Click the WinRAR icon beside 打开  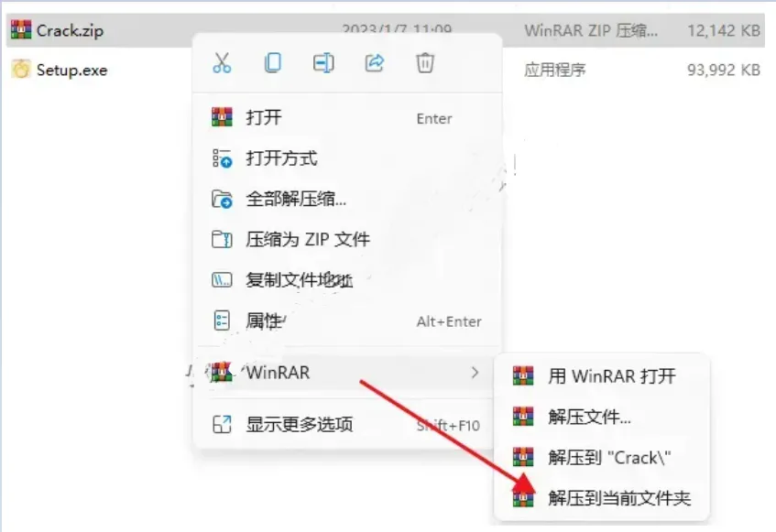pos(222,117)
